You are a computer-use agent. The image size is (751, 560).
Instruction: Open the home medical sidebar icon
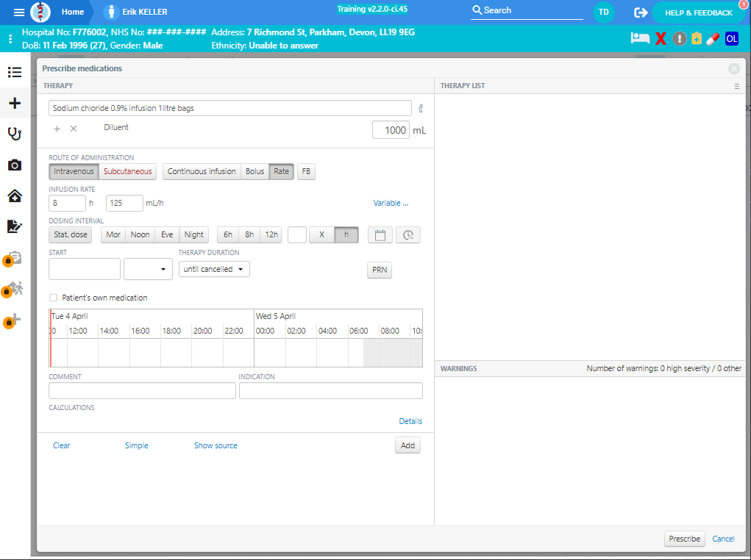[x=15, y=195]
